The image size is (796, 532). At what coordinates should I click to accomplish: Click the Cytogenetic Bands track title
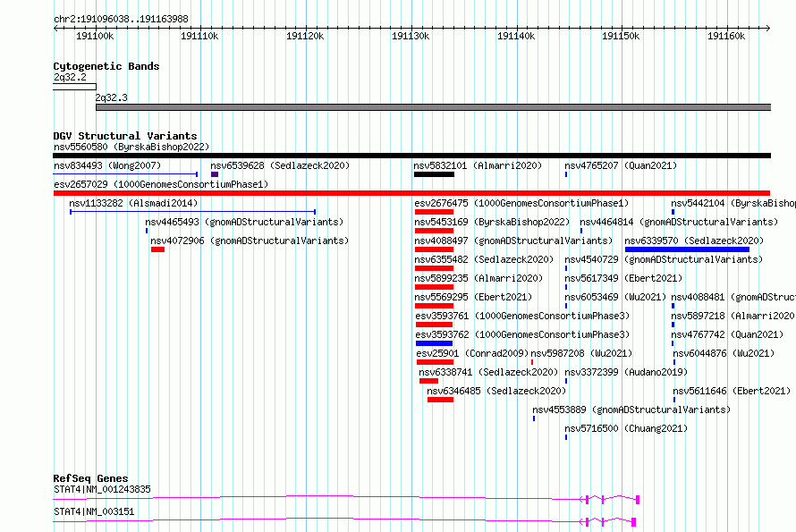(x=106, y=66)
